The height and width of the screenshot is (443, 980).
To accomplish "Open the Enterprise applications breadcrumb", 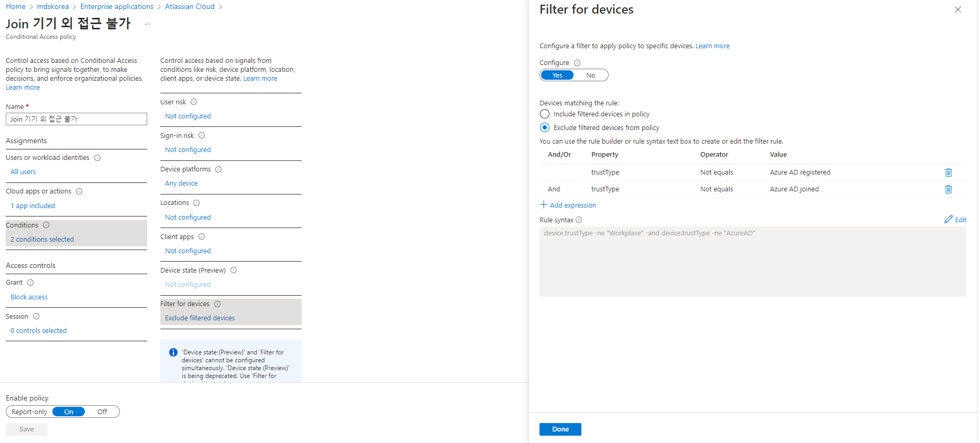I will click(117, 6).
